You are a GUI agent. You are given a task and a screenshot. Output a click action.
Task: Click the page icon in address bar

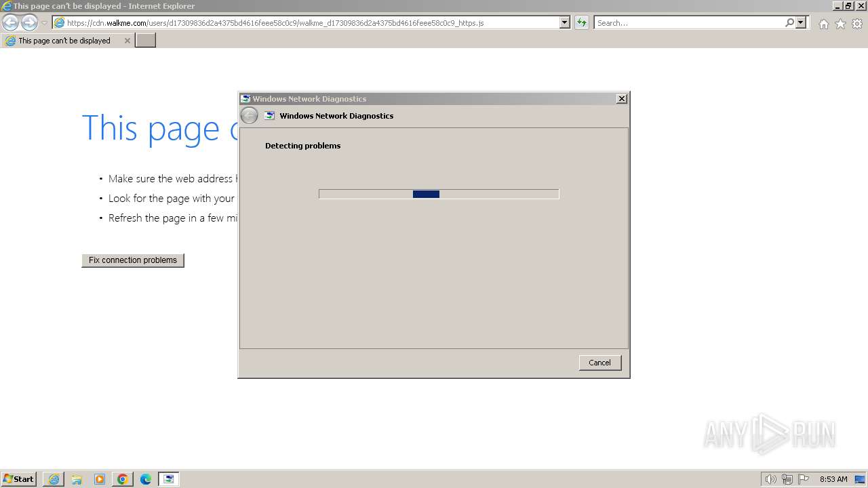coord(60,22)
